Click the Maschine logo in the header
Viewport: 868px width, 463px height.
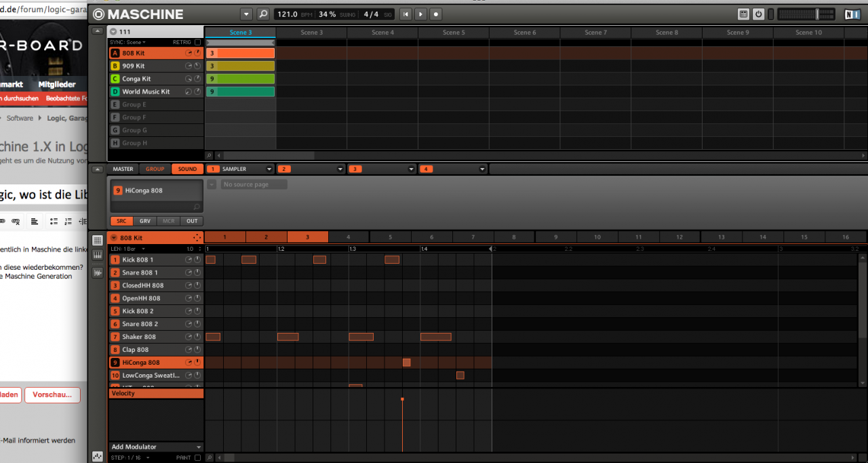coord(138,14)
